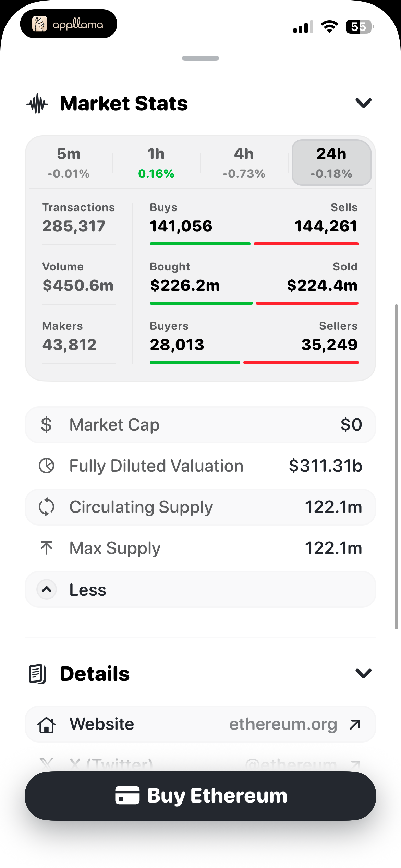Select the 5m timeframe tab
The image size is (401, 868).
tap(69, 162)
